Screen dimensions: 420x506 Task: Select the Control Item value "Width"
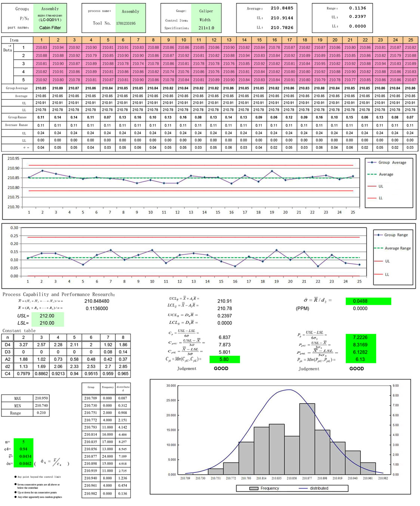point(205,20)
